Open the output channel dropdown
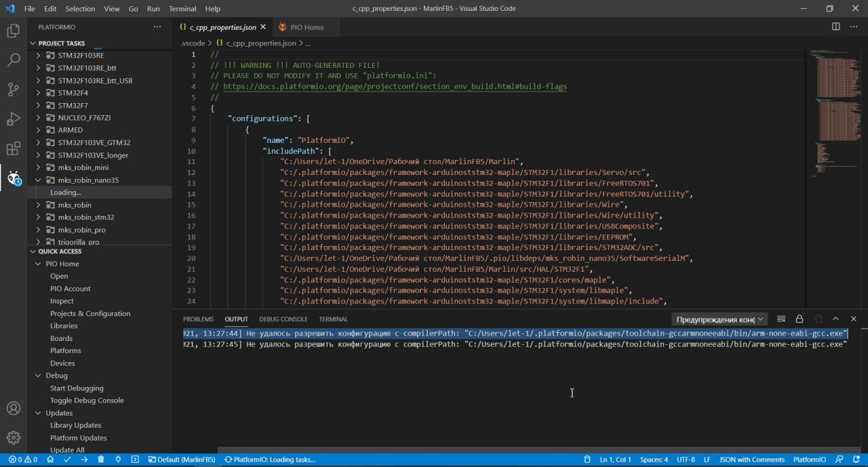This screenshot has height=467, width=868. (x=719, y=319)
